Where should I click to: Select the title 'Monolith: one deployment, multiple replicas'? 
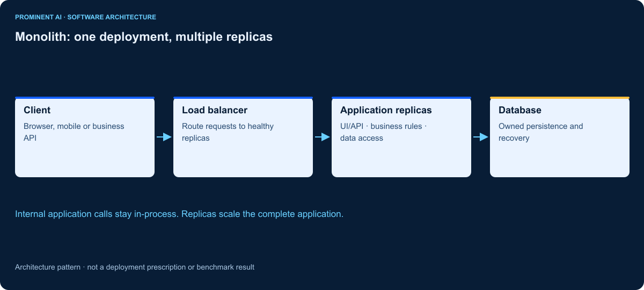click(144, 37)
